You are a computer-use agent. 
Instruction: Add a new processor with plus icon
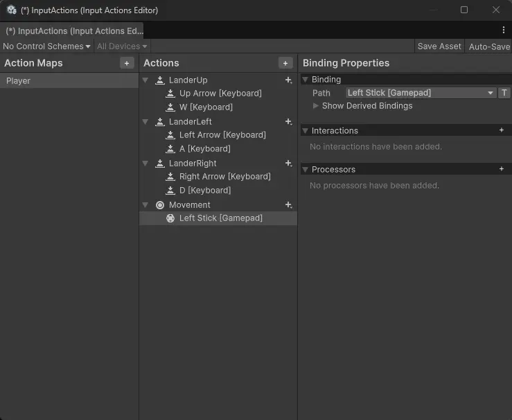click(x=502, y=169)
